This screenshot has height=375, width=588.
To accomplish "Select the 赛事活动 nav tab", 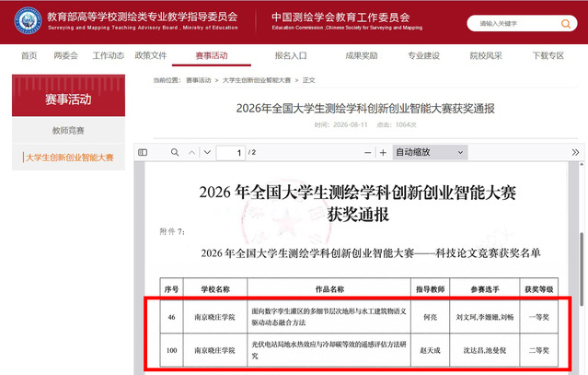I will click(x=212, y=55).
